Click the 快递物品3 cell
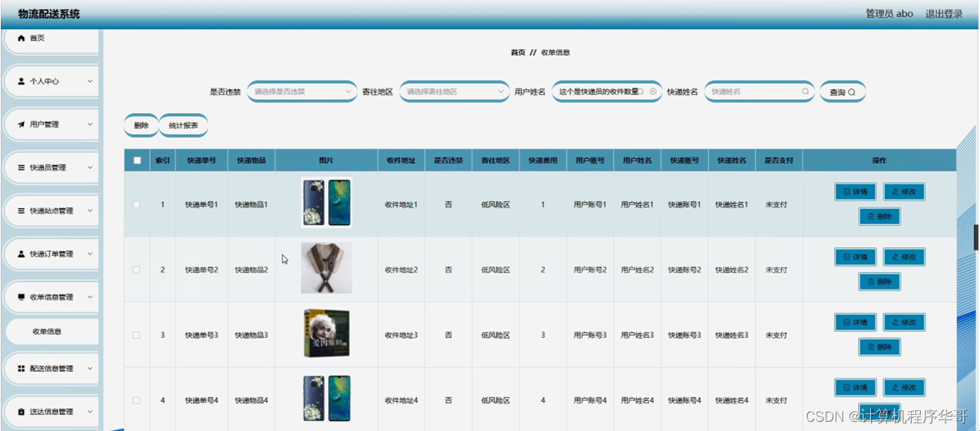Screen dimensions: 980x431 click(251, 336)
